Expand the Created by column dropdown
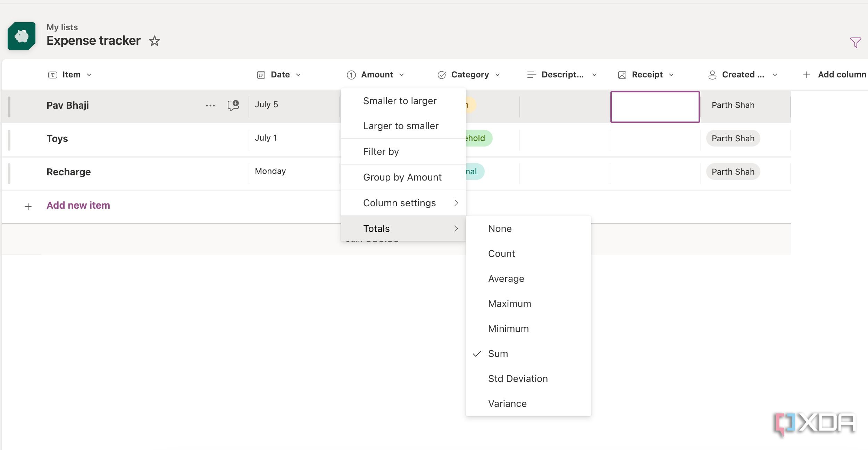Image resolution: width=868 pixels, height=450 pixels. tap(775, 75)
